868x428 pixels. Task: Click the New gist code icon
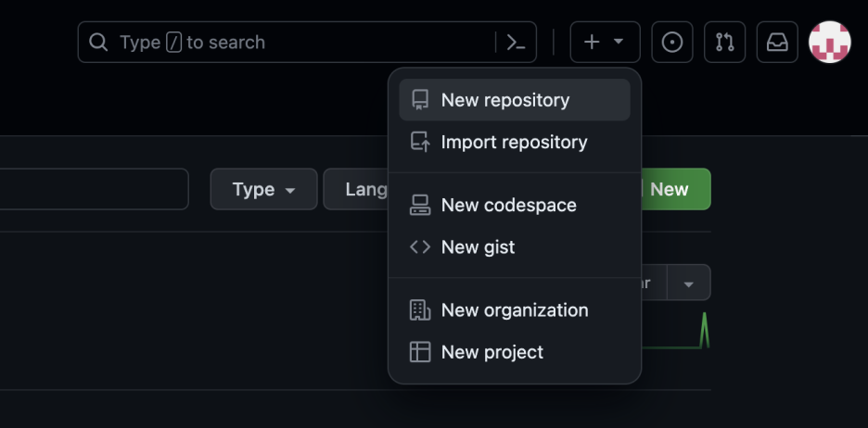420,246
